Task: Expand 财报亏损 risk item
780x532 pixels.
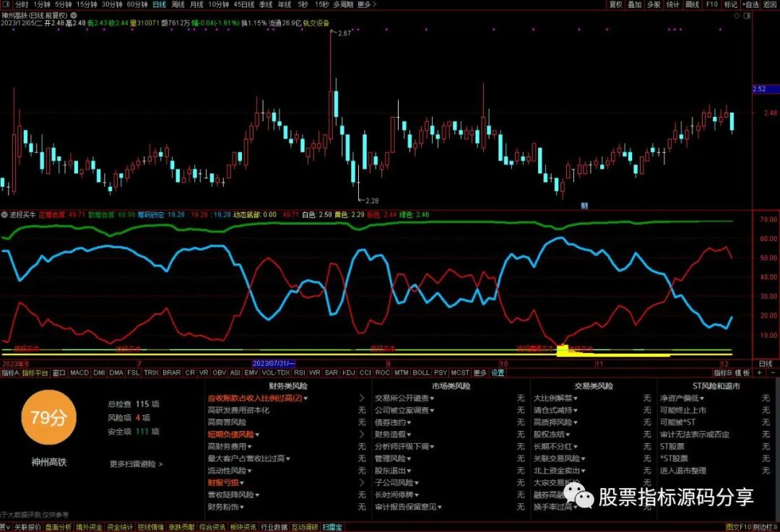Action: 226,483
